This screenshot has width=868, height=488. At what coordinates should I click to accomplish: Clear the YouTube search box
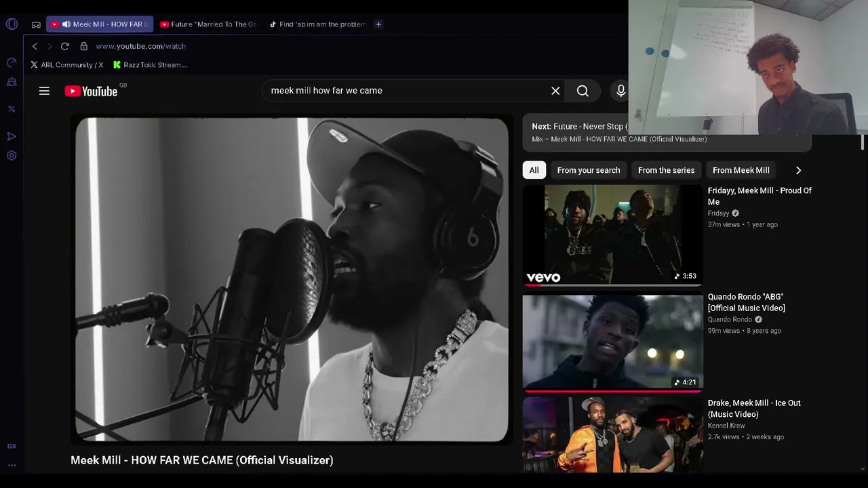click(555, 91)
